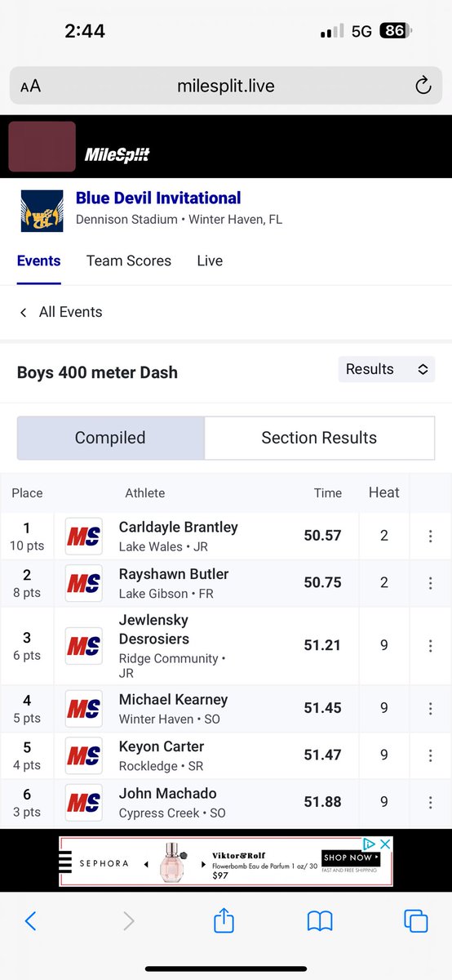
Task: Open the Live tab
Action: click(210, 261)
